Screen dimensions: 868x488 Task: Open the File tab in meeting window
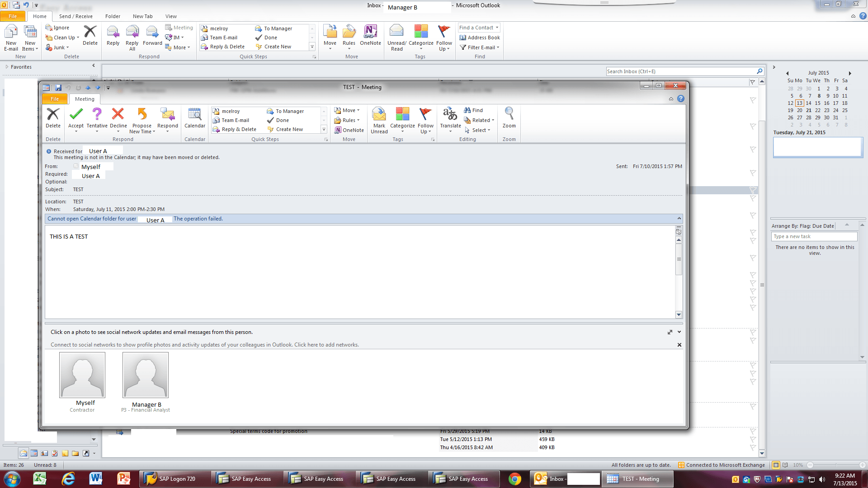(x=54, y=99)
